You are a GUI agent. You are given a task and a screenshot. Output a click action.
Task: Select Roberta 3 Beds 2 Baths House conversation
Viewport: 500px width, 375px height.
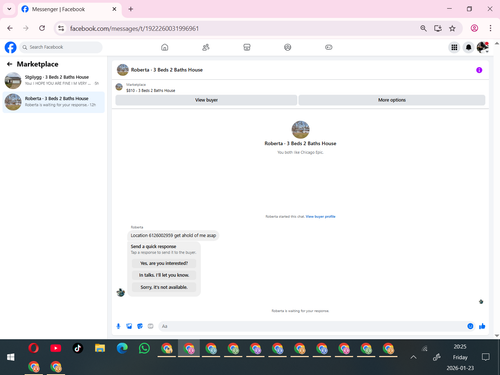(53, 102)
